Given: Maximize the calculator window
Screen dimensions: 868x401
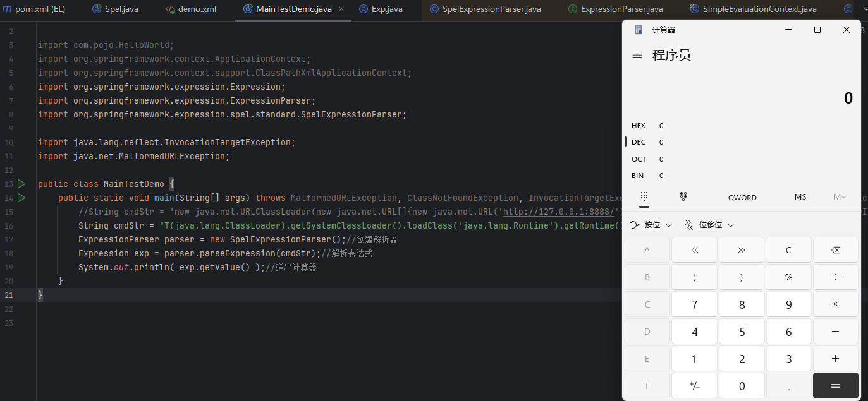Looking at the screenshot, I should point(817,30).
